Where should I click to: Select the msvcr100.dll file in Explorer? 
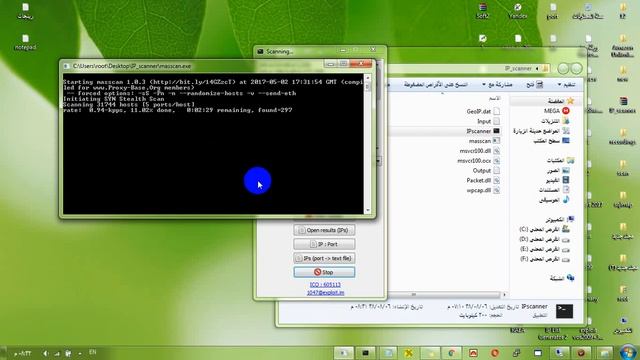point(480,151)
